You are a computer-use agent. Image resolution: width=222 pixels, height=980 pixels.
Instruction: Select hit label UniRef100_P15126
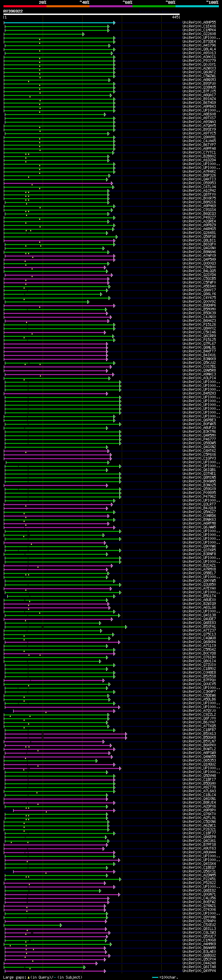click(x=199, y=324)
